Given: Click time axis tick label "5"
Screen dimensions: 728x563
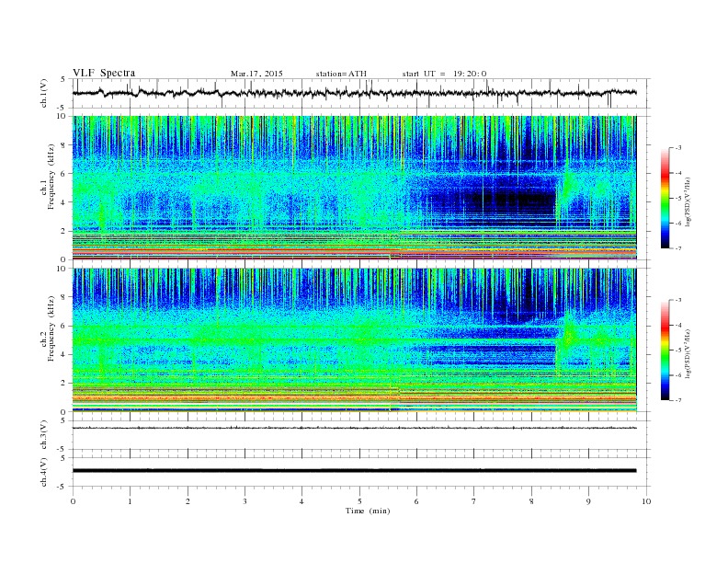Looking at the screenshot, I should pos(359,501).
